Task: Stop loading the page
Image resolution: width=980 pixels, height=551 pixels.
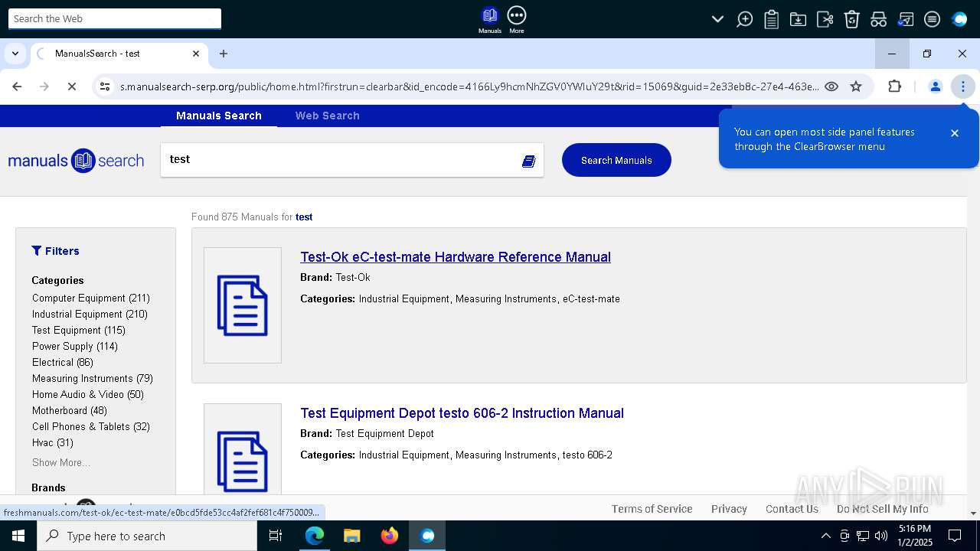Action: (x=71, y=86)
